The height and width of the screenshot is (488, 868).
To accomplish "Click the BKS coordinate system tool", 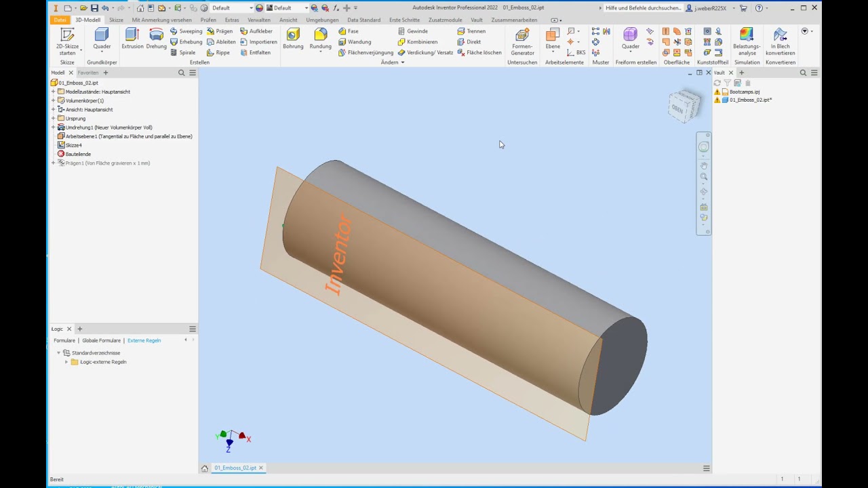I will (576, 52).
